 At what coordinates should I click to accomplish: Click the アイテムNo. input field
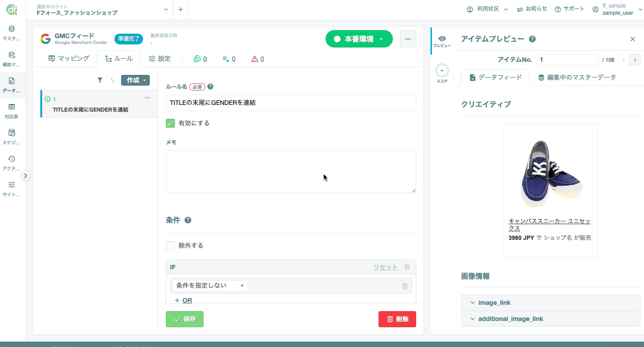567,60
